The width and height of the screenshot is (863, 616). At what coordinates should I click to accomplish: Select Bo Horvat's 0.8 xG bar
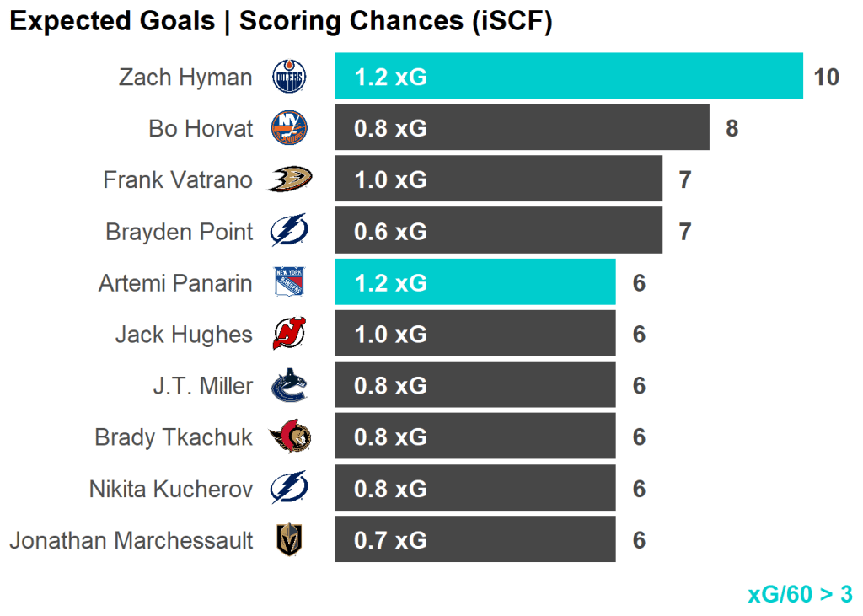coord(522,128)
